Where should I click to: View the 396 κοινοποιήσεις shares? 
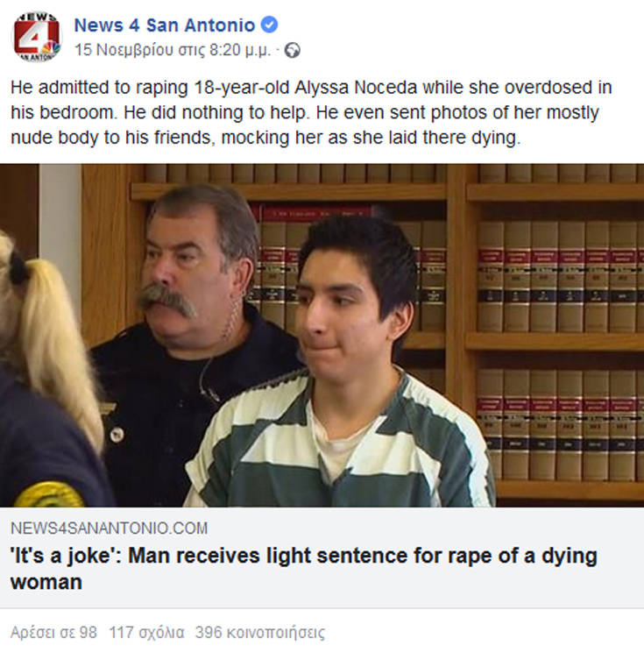click(x=260, y=633)
